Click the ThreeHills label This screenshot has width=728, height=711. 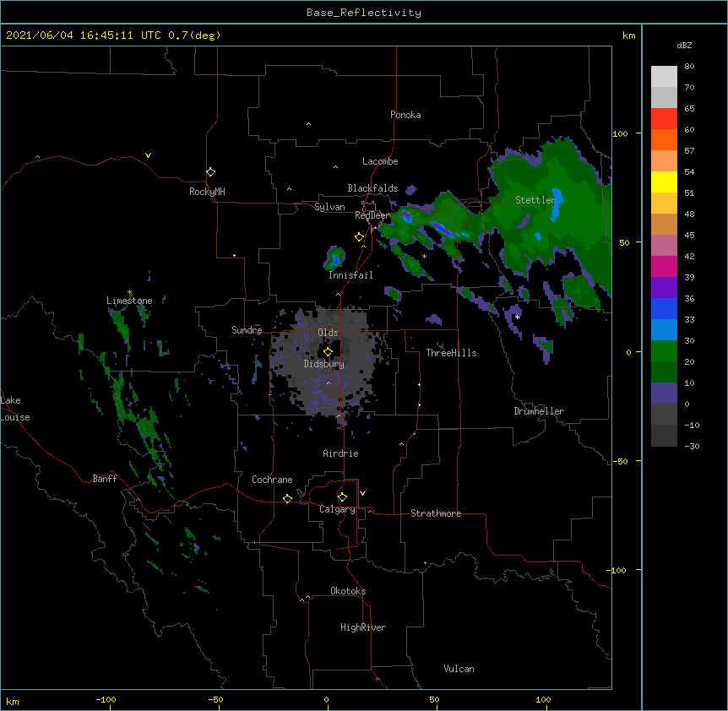click(451, 353)
